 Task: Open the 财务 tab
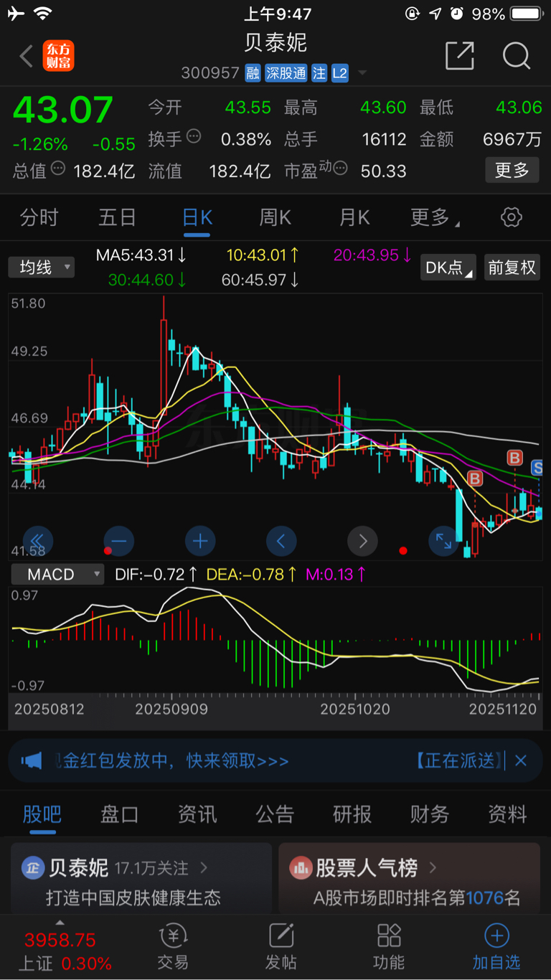(430, 814)
